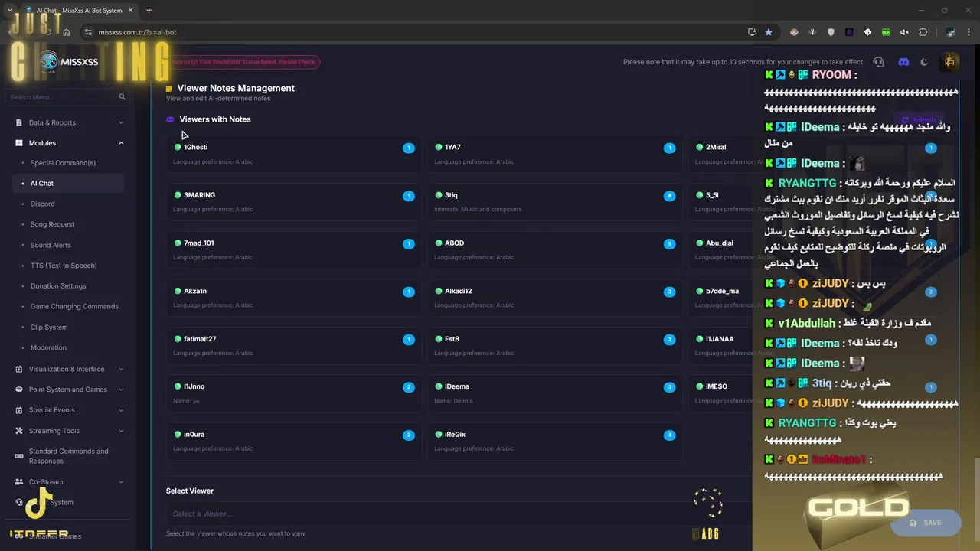Open the support headset icon
Viewport: 980px width, 551px height.
click(x=878, y=62)
